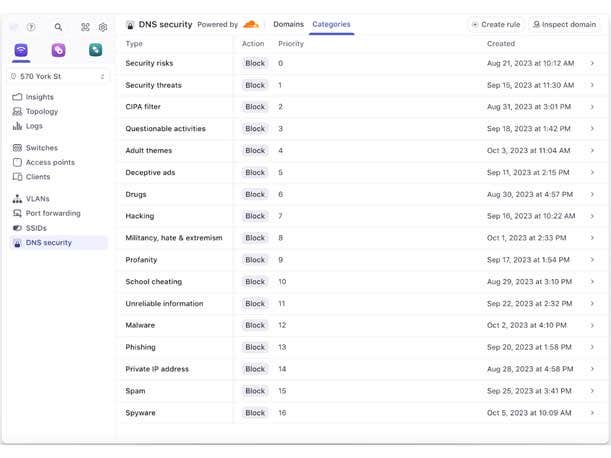The image size is (611, 458).
Task: Open the 570 York St location dropdown
Action: [58, 76]
